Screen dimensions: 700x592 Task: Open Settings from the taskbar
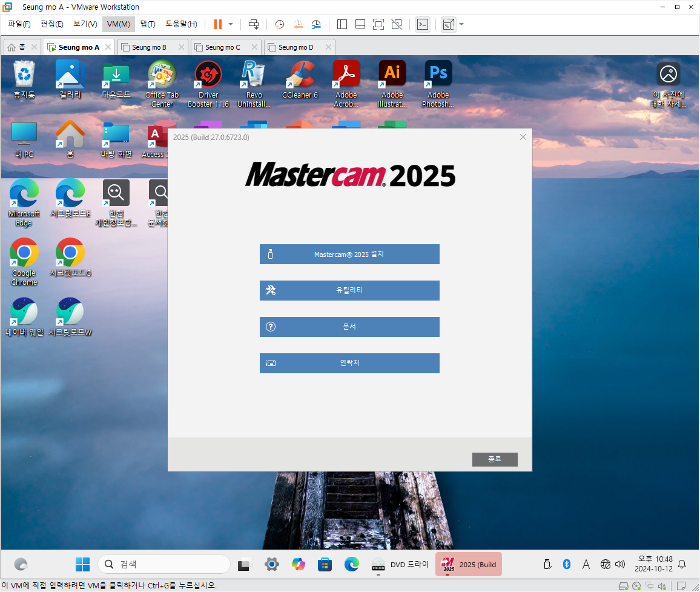(x=271, y=564)
